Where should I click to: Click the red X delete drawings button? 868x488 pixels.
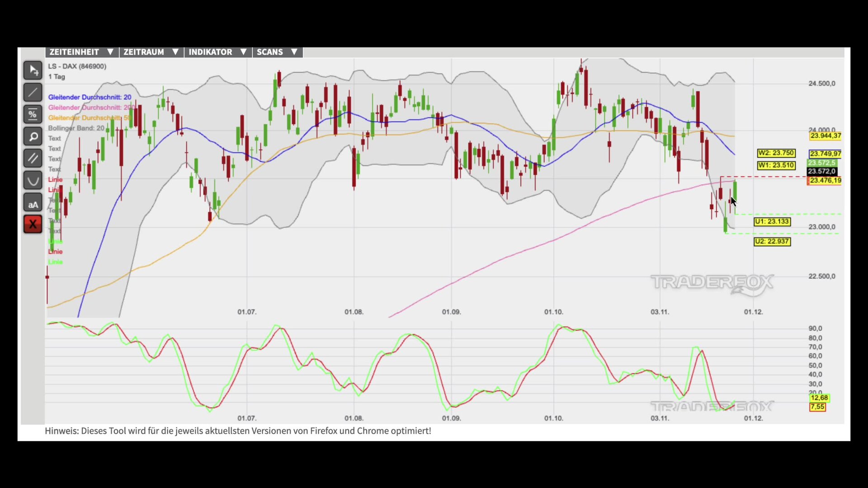pos(33,225)
